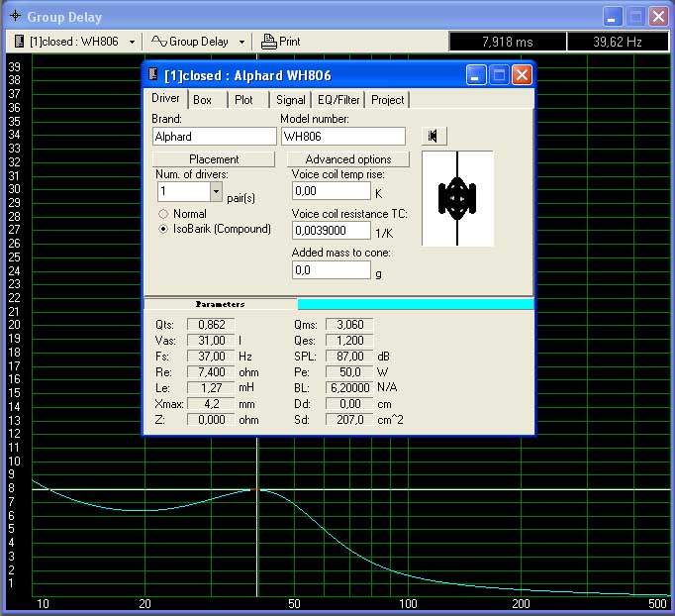Image resolution: width=675 pixels, height=616 pixels.
Task: Open the Num. of drivers dropdown
Action: click(216, 191)
